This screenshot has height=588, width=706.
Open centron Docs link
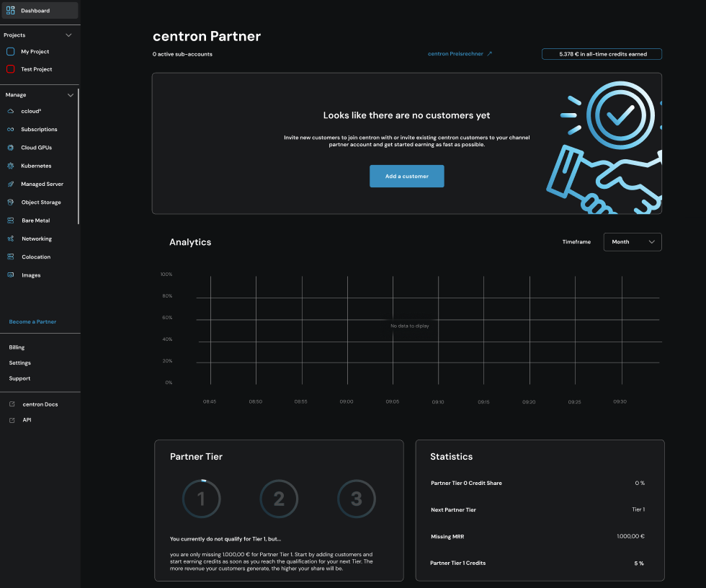pos(40,404)
